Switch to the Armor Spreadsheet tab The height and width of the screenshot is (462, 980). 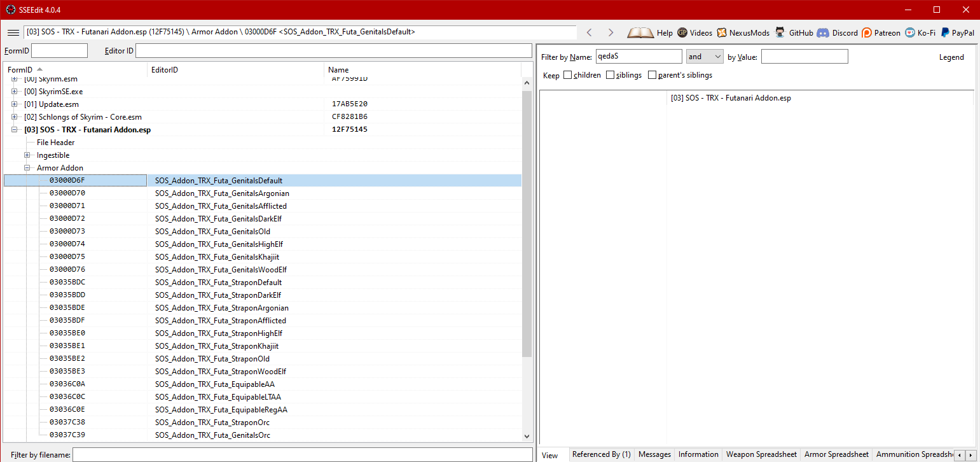[x=836, y=454]
